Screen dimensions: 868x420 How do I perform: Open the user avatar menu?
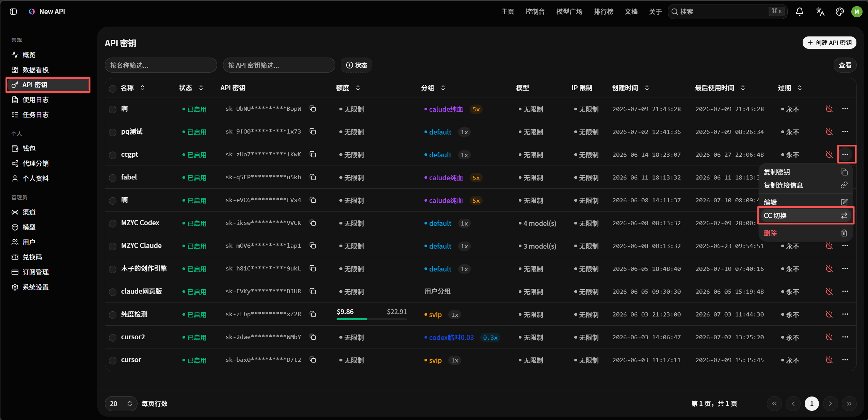pyautogui.click(x=857, y=12)
